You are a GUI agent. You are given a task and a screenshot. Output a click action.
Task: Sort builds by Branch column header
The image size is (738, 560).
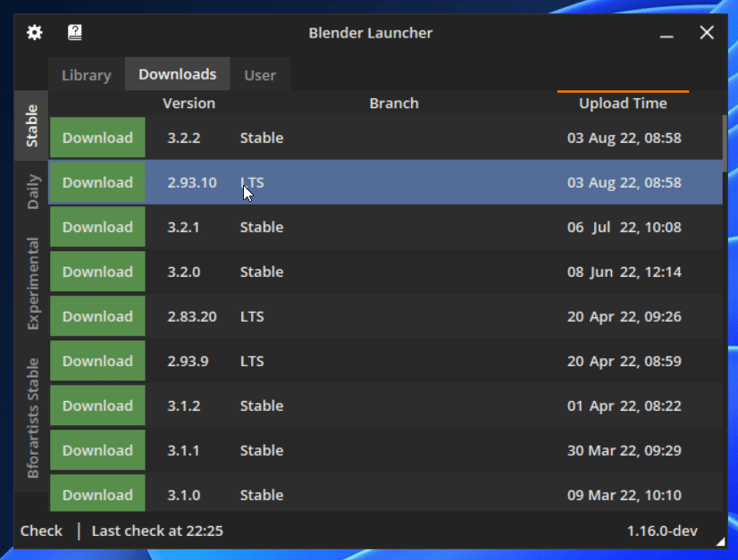(394, 103)
